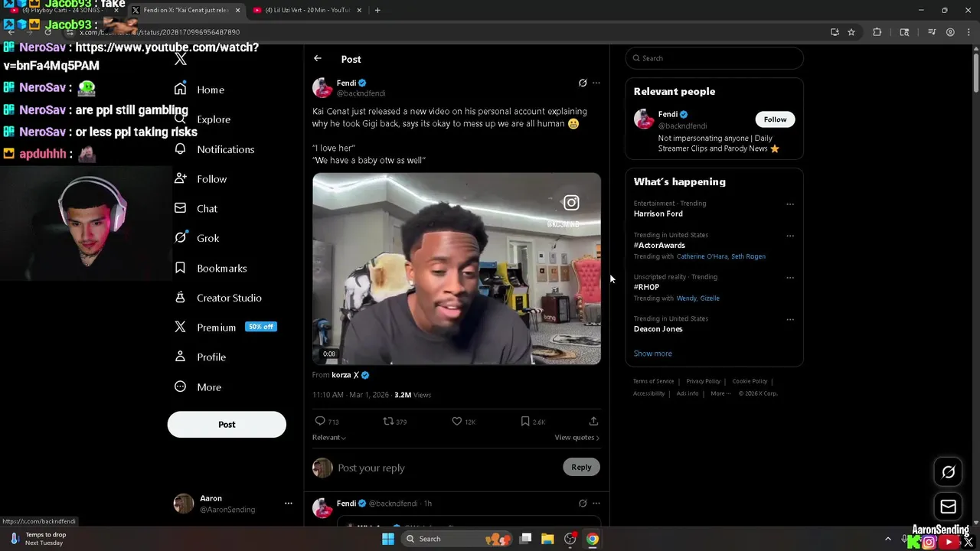Follow Fendi in Relevant people

click(775, 119)
